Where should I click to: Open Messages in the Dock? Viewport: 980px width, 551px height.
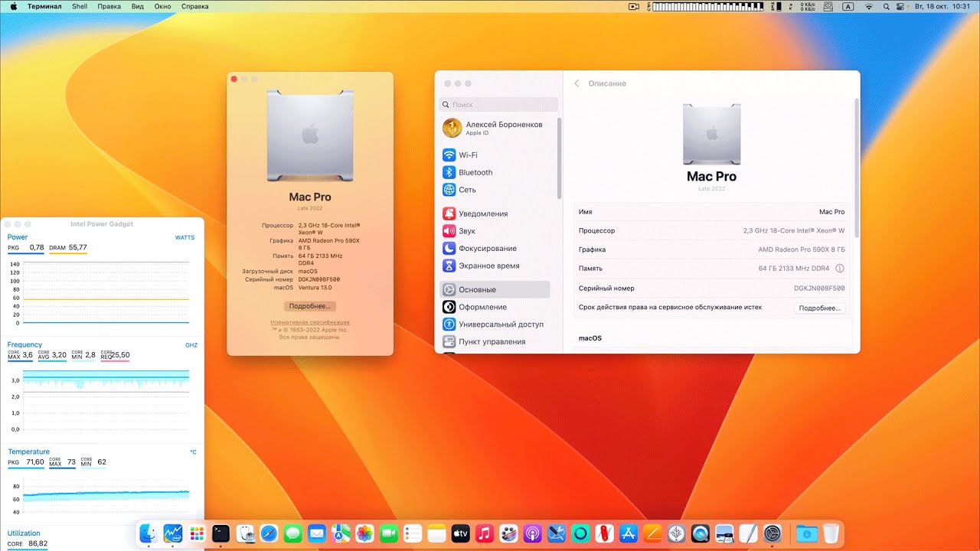[292, 533]
